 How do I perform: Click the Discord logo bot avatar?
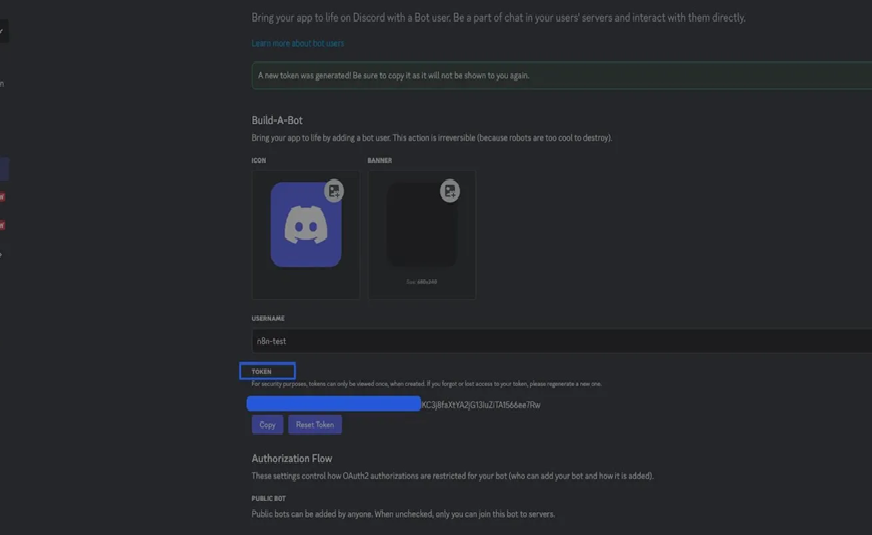point(306,225)
